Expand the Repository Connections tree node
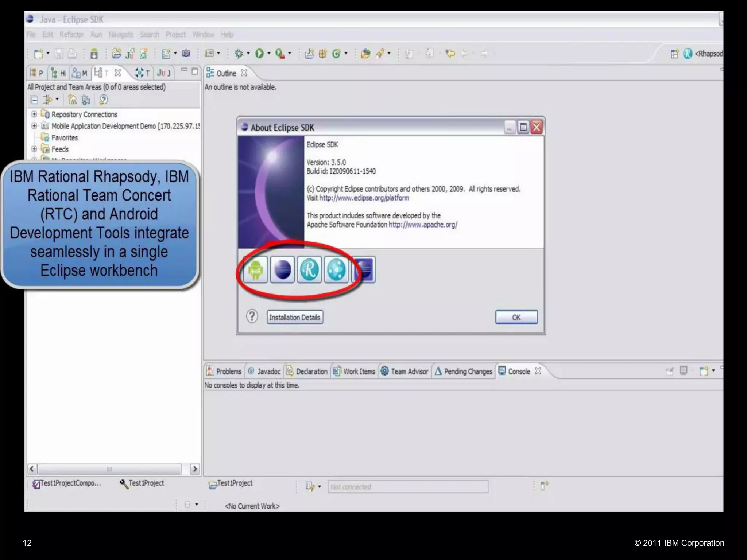The height and width of the screenshot is (560, 747). (34, 114)
